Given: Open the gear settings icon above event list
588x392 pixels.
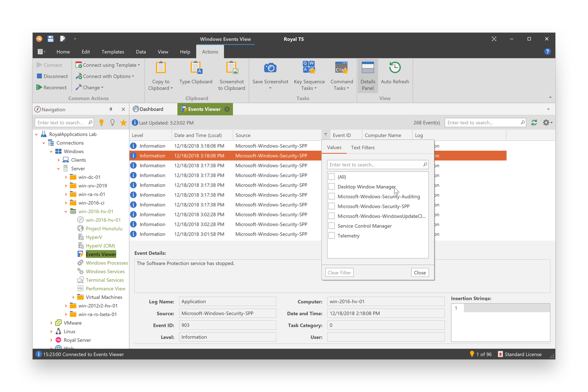Looking at the screenshot, I should coord(546,122).
